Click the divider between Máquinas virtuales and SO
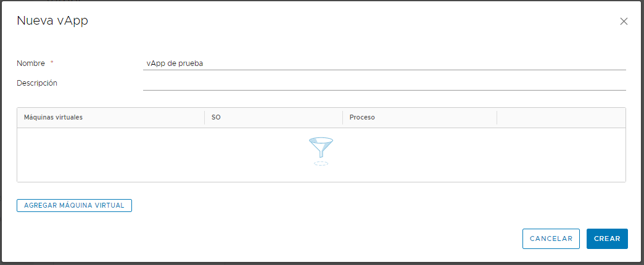644x265 pixels. click(x=205, y=117)
